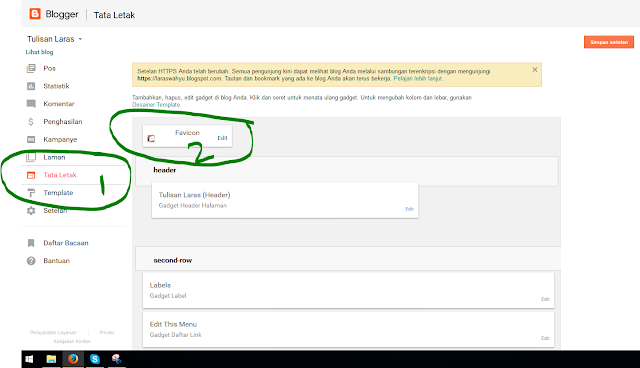Click the Statistik chart icon
Viewport: 640px width, 368px height.
[31, 86]
